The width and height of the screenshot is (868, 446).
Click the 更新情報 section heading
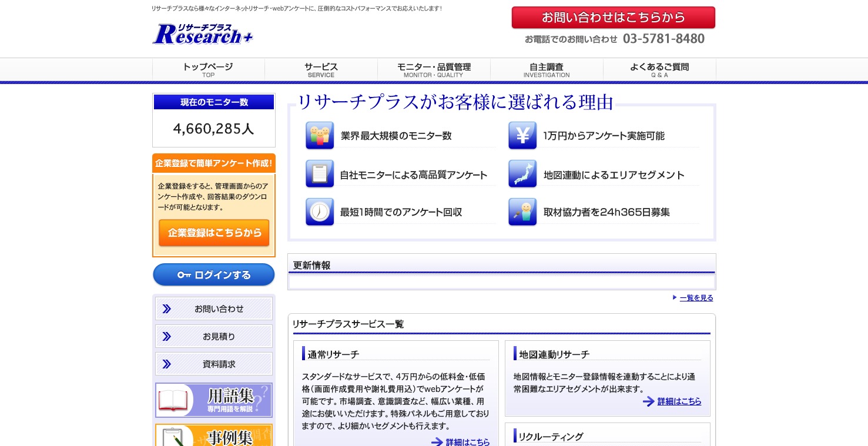click(x=311, y=265)
